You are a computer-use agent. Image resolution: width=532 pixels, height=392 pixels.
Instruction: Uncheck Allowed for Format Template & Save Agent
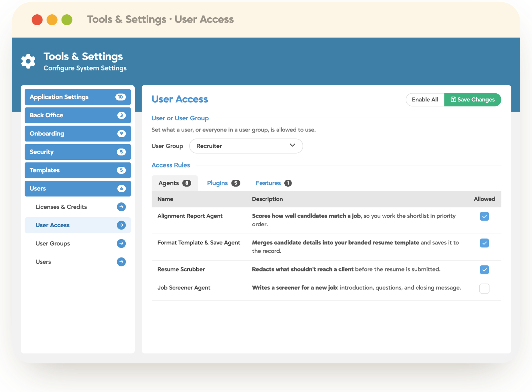tap(484, 243)
